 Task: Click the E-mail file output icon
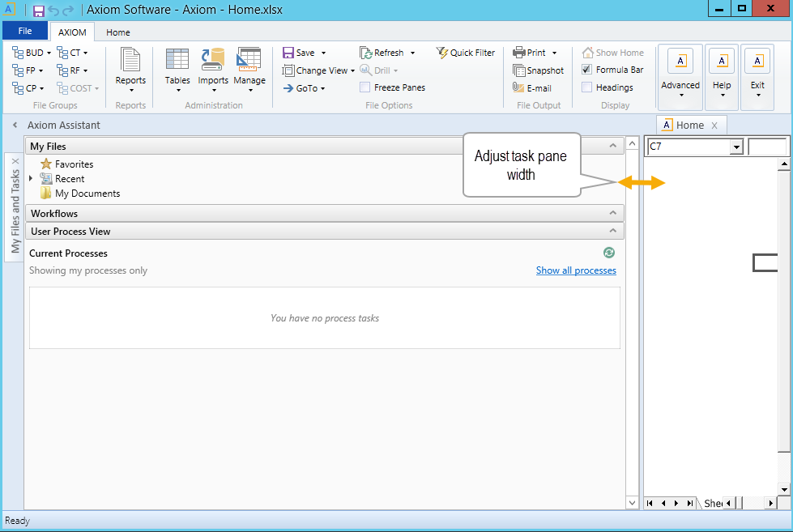[518, 87]
